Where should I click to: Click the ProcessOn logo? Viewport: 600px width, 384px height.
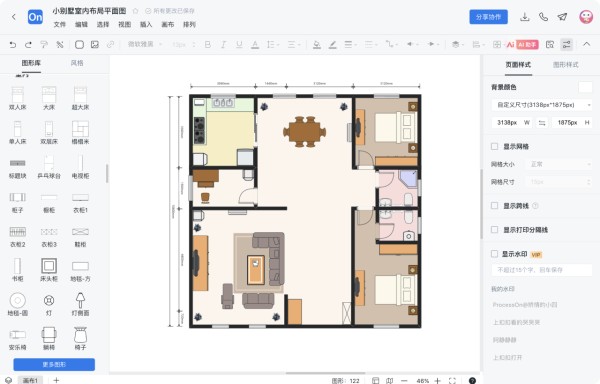(x=35, y=17)
